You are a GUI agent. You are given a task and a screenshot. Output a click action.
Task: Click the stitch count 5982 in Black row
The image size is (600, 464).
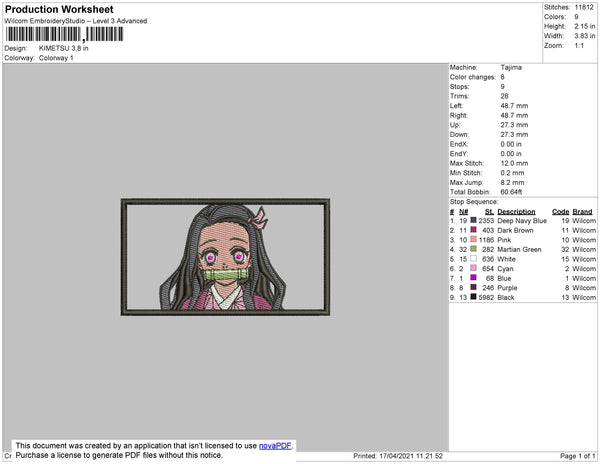pyautogui.click(x=486, y=297)
